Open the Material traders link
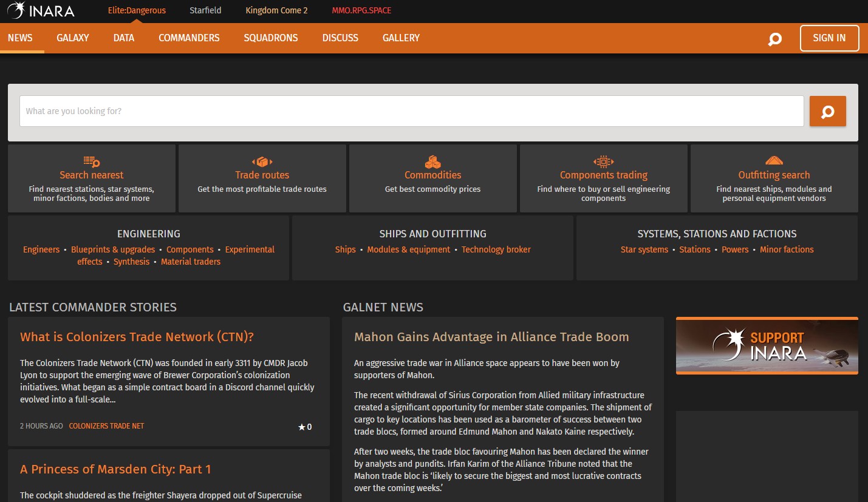The width and height of the screenshot is (868, 502). click(x=191, y=262)
